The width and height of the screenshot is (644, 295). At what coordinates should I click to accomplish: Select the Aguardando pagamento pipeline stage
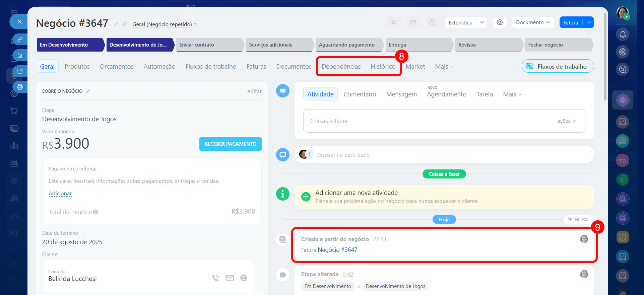347,45
